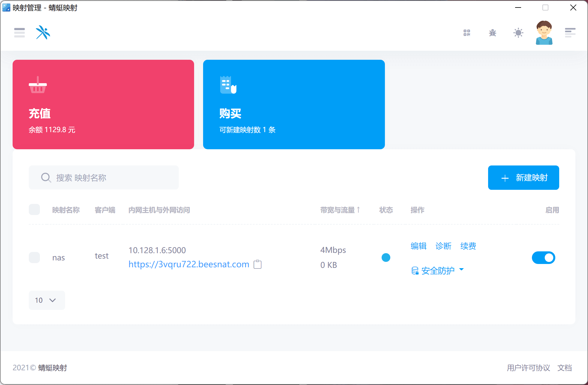Toggle the sun light theme icon
This screenshot has width=588, height=385.
point(518,33)
